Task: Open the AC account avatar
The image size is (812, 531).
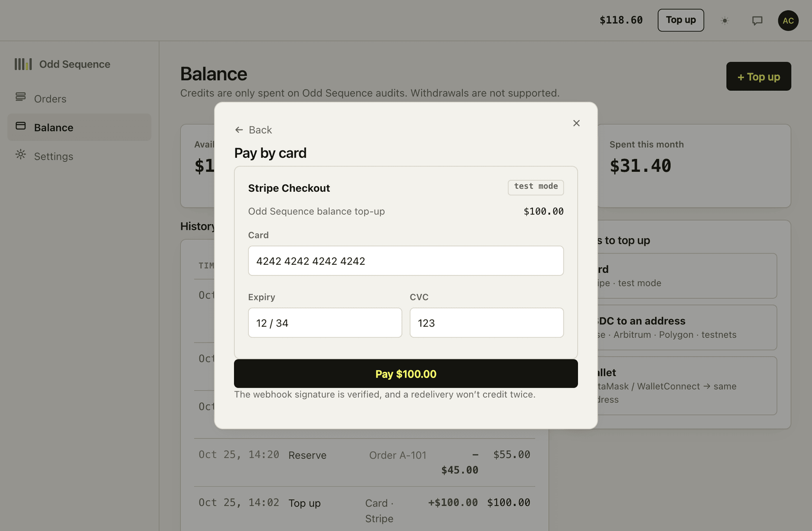Action: (788, 21)
